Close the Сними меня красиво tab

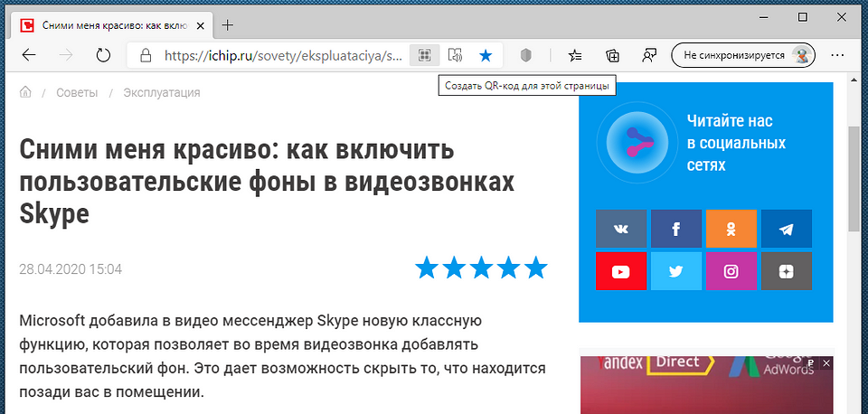pos(201,25)
